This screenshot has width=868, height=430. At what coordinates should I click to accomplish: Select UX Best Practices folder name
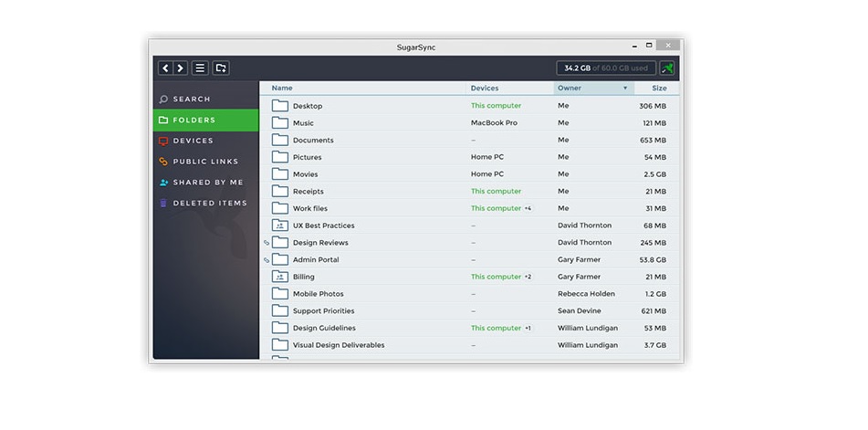pos(324,225)
